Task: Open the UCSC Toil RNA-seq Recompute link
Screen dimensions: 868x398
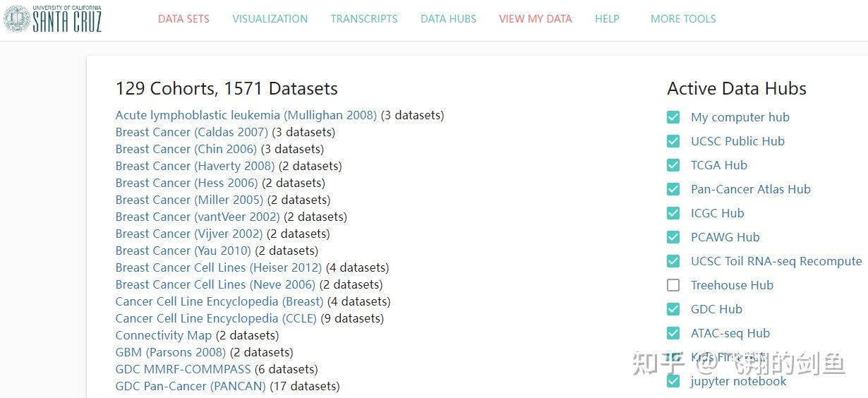Action: click(776, 261)
